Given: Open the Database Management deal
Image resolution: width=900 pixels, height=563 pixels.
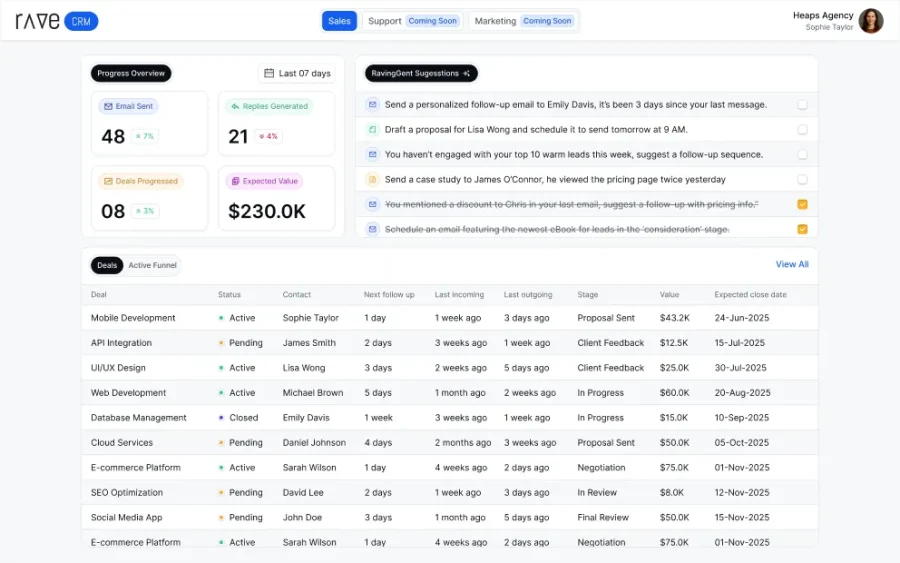Looking at the screenshot, I should coord(138,418).
